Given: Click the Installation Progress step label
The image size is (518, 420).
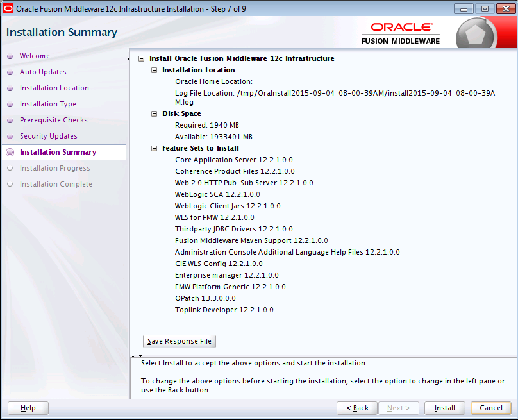Looking at the screenshot, I should click(55, 168).
